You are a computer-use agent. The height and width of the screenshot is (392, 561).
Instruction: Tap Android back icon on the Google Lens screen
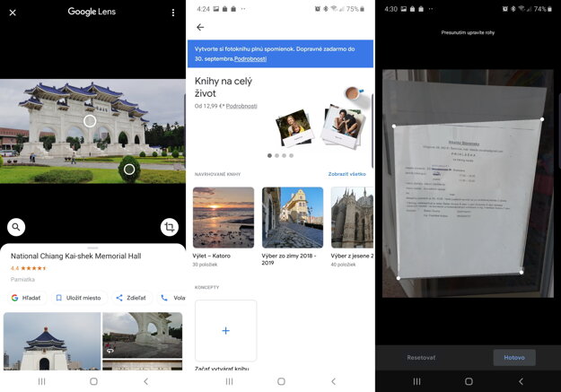tap(145, 381)
